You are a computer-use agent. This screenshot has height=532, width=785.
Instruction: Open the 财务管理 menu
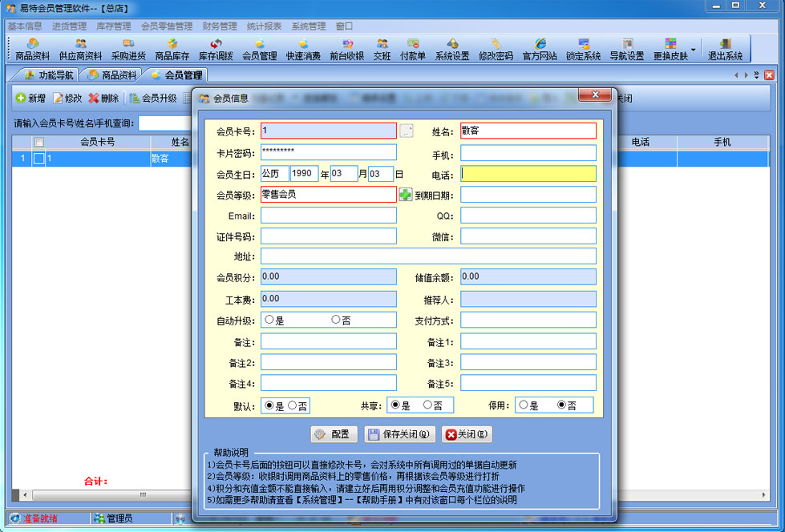coord(219,26)
